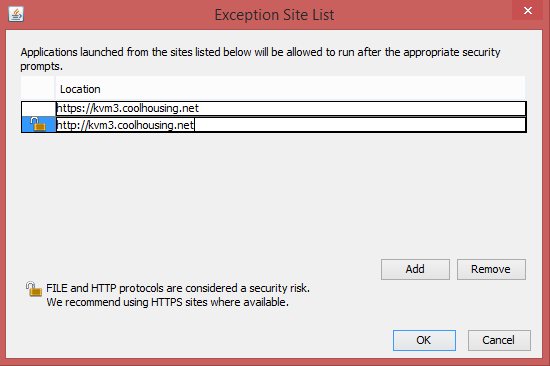Viewport: 550px width, 366px height.
Task: Click the 'Applications launched from the sites' description
Action: 260,52
